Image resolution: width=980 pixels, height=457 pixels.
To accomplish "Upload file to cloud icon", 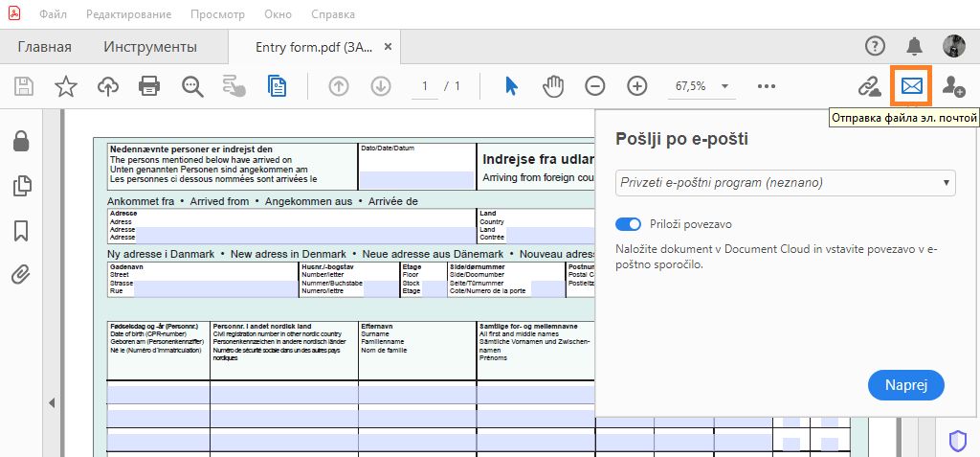I will [x=108, y=86].
